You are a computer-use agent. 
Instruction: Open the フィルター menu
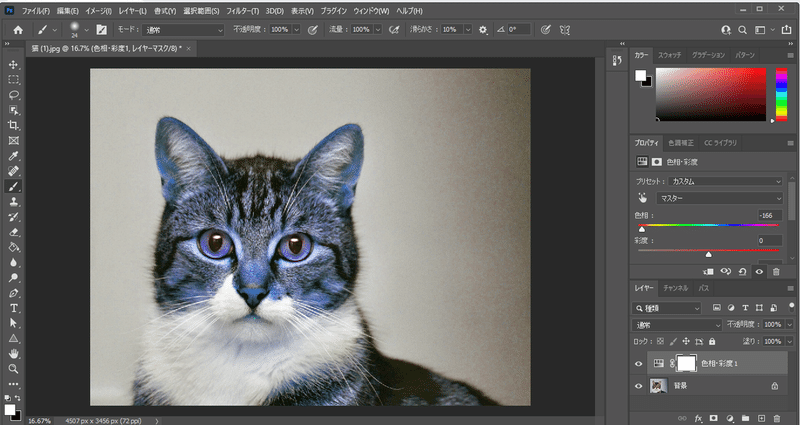(241, 9)
